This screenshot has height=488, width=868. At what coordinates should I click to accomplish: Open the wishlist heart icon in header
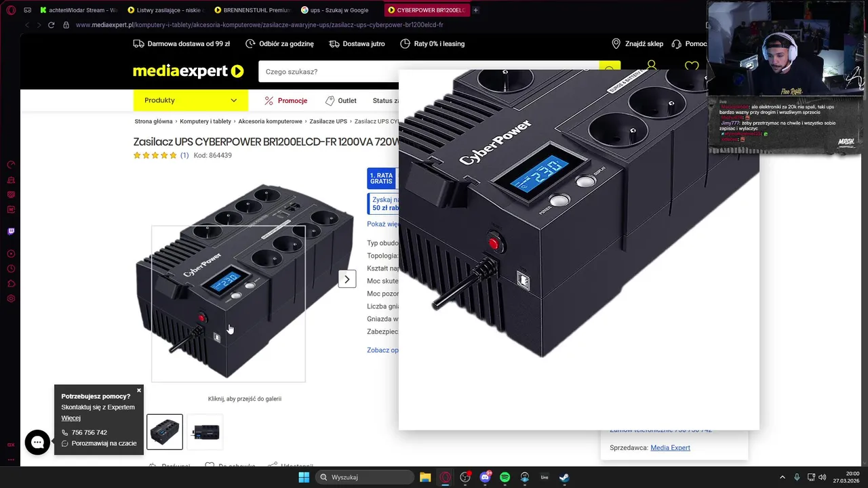coord(692,66)
